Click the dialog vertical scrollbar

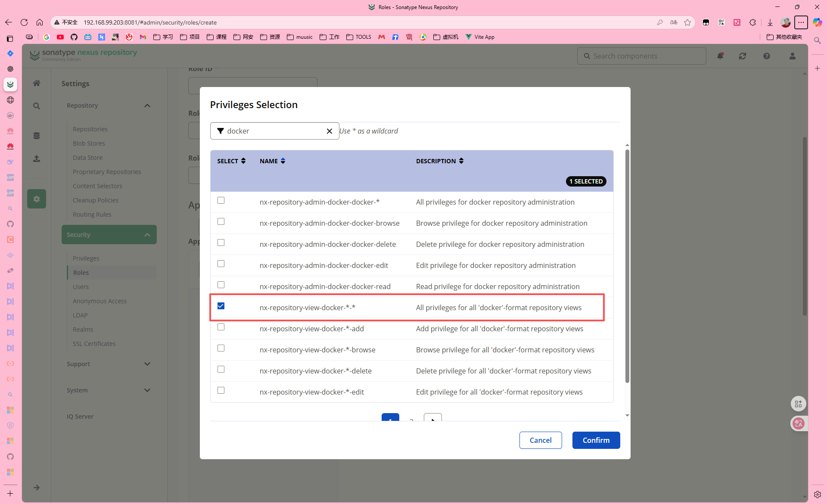click(x=627, y=267)
